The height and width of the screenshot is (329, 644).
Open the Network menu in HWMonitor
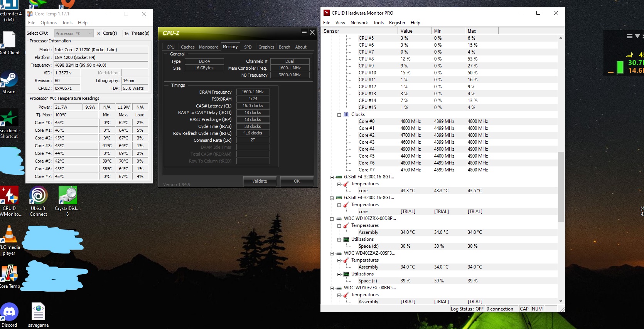click(x=359, y=23)
